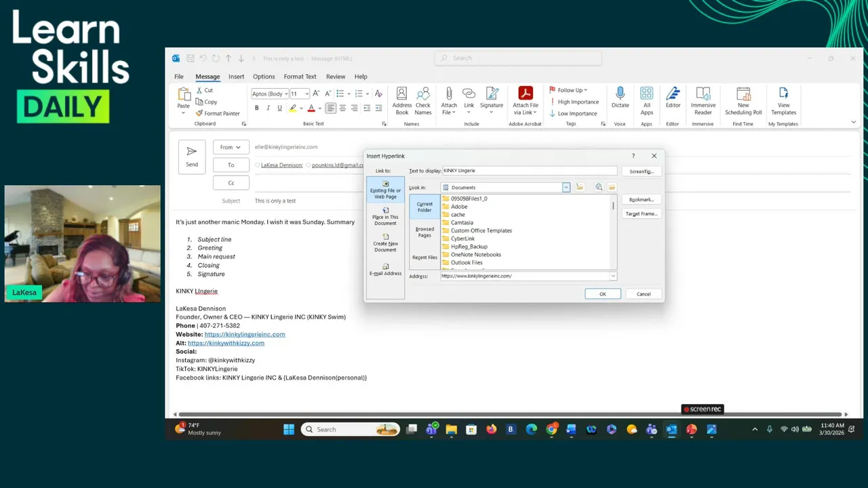Click the Save icon in title bar
The height and width of the screenshot is (488, 868).
click(x=191, y=58)
